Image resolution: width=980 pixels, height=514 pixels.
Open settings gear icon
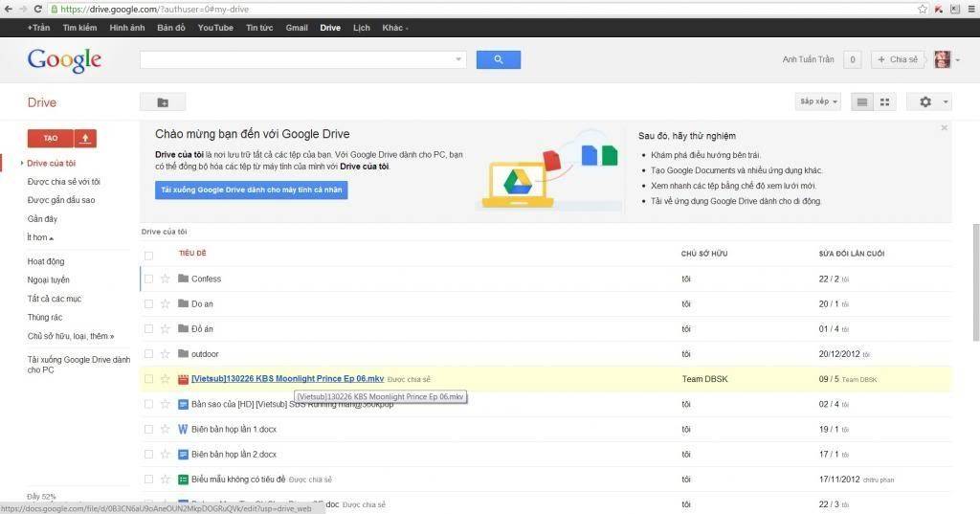click(x=925, y=101)
